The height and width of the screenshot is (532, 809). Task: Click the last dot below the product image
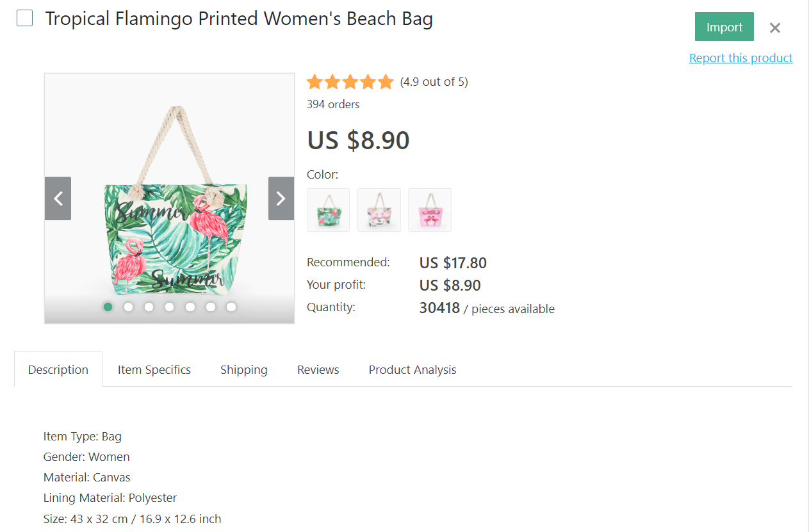click(x=231, y=307)
